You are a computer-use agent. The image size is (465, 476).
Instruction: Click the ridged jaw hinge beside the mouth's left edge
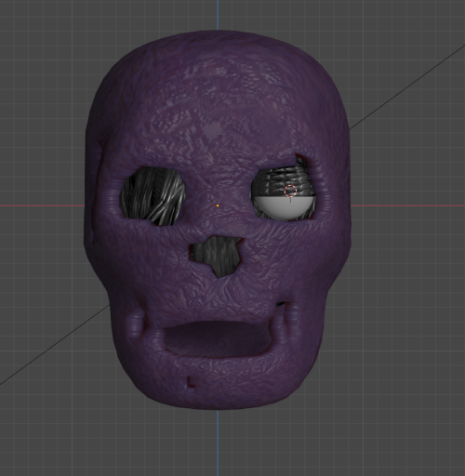138,323
